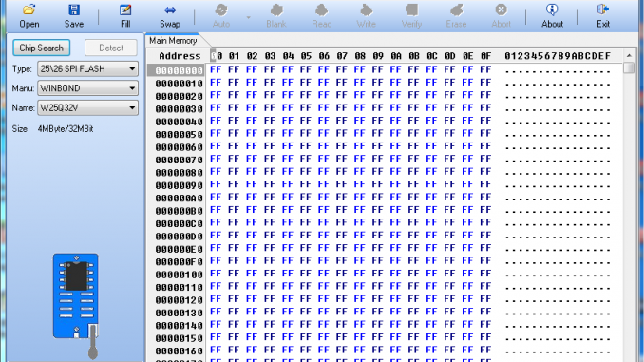Click the 04 column header
Screen dimensions: 644x362
point(288,56)
